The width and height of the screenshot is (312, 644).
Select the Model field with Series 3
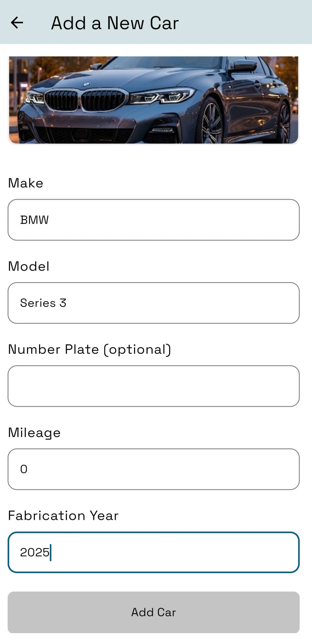153,303
